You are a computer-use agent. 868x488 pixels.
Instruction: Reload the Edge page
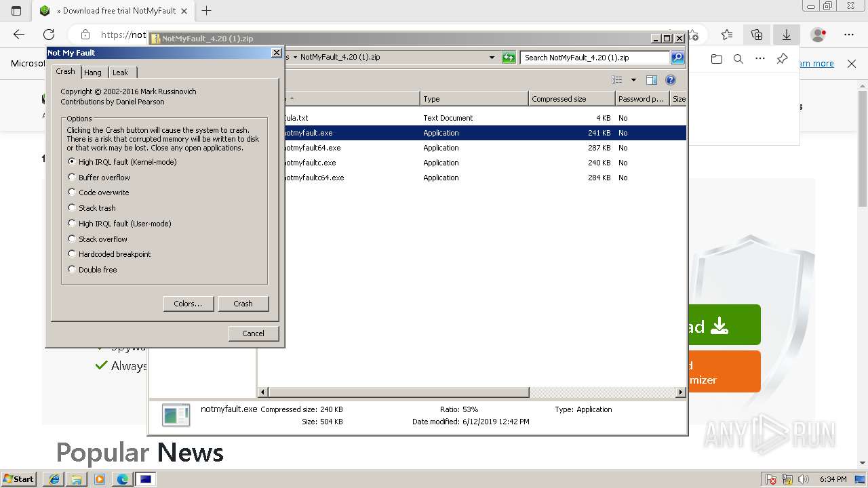[49, 35]
